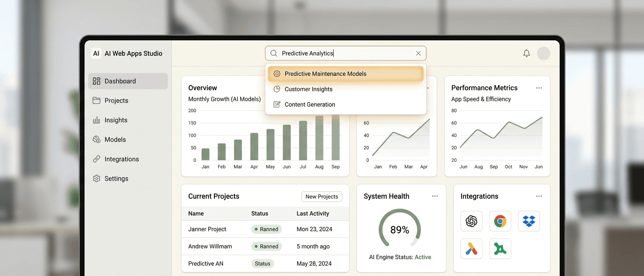Click the May bar in Monthly Growth chart

270,145
